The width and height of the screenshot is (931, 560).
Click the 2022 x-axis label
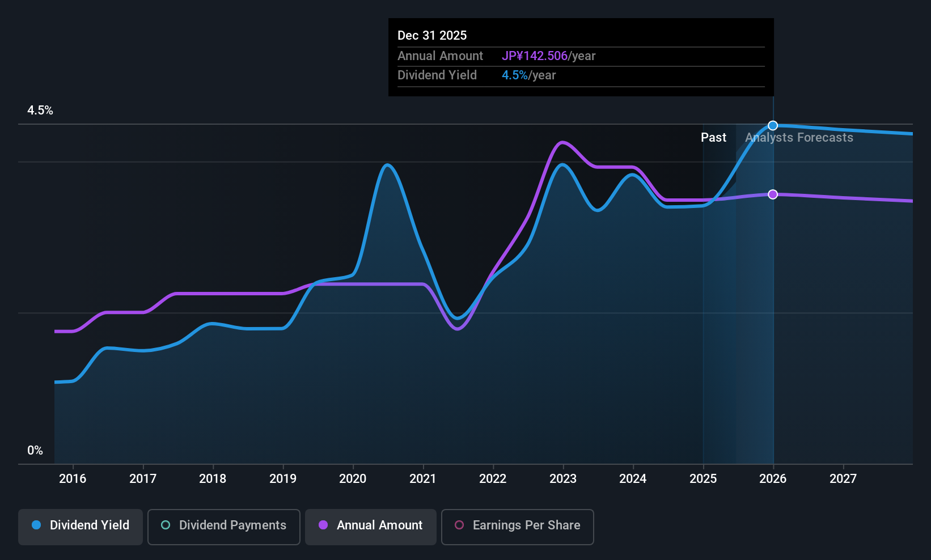point(493,478)
